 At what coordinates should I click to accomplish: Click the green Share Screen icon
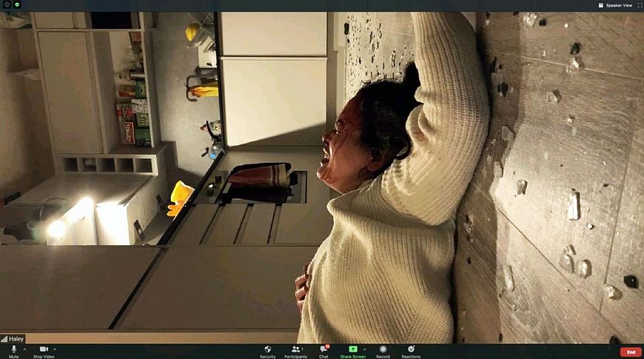353,349
